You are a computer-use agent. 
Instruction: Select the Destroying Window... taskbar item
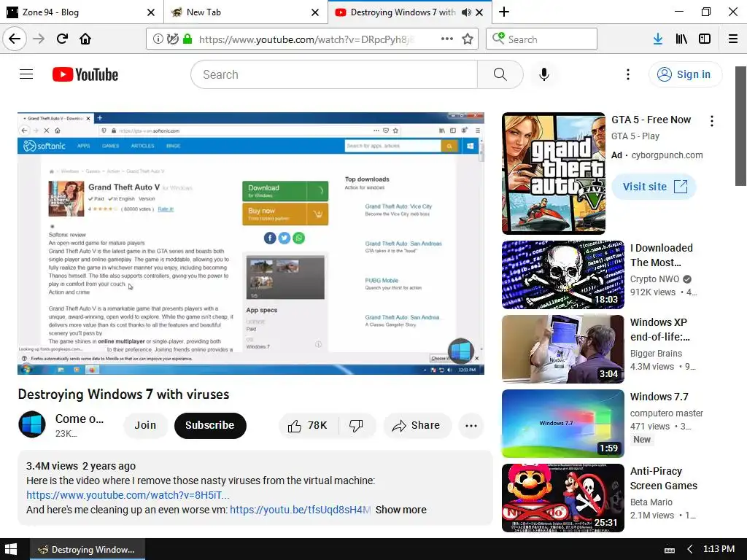(88, 549)
